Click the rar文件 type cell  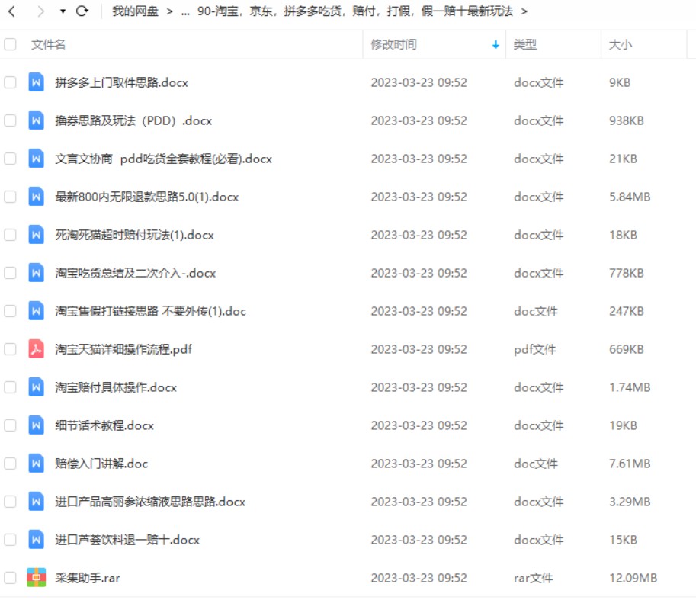[x=533, y=578]
